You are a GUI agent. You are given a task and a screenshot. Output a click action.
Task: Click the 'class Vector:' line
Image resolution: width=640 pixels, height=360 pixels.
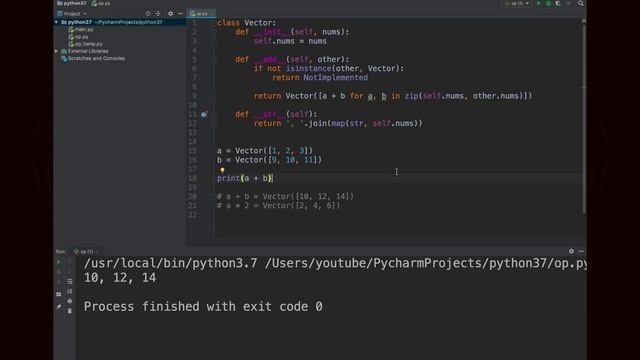[x=247, y=23]
